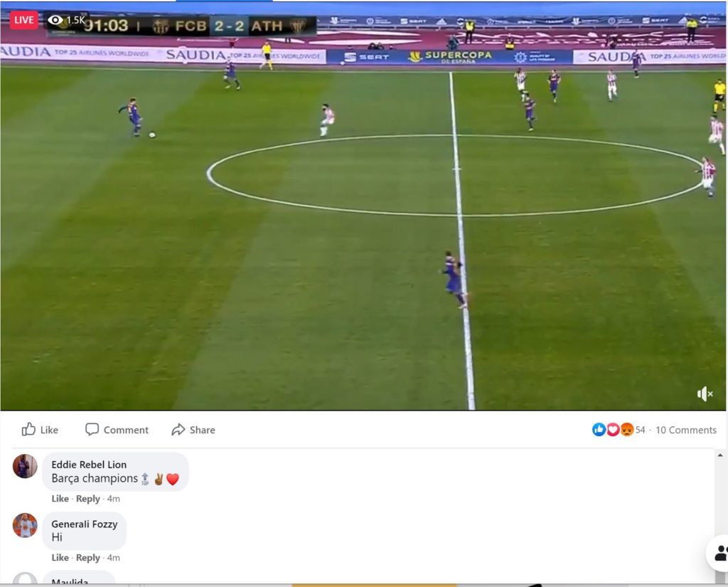The height and width of the screenshot is (587, 728).
Task: Open Eddie Rebel Lion's profile picture
Action: pyautogui.click(x=25, y=466)
